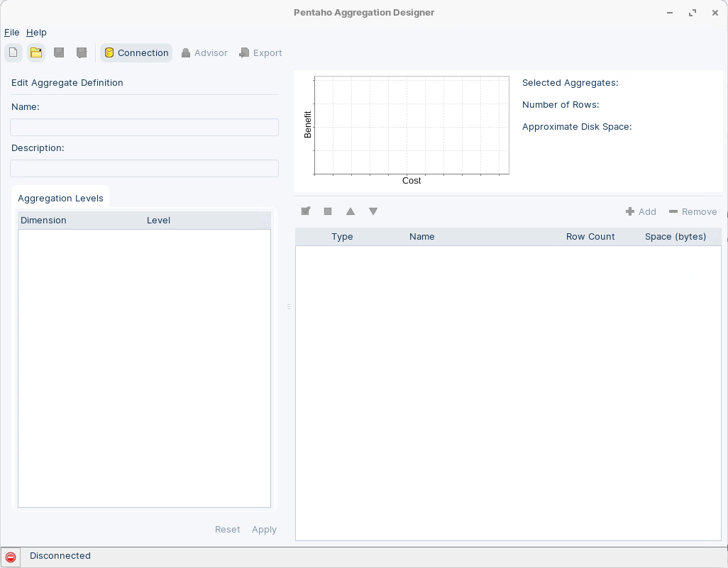Open the Help menu

[x=36, y=33]
